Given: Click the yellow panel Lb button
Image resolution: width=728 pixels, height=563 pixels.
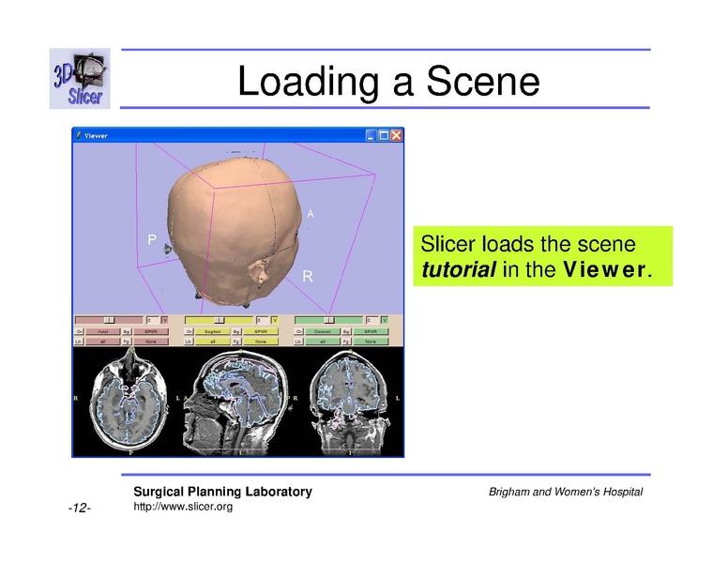Looking at the screenshot, I should click(x=189, y=342).
